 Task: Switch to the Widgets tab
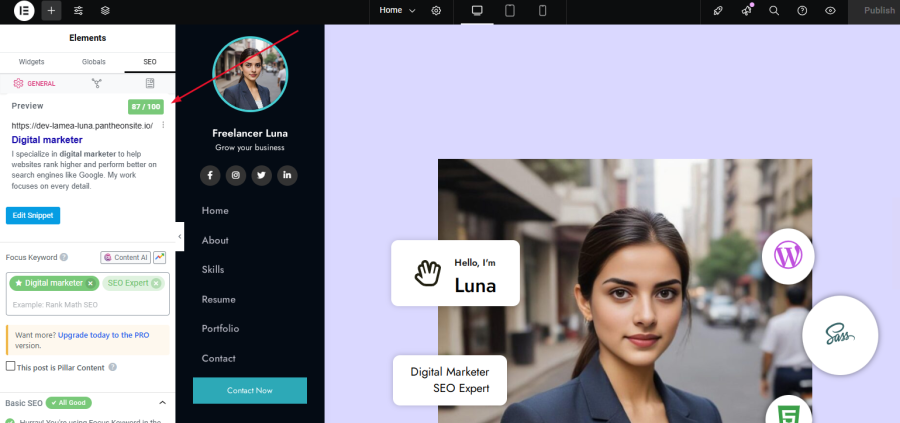pos(31,61)
